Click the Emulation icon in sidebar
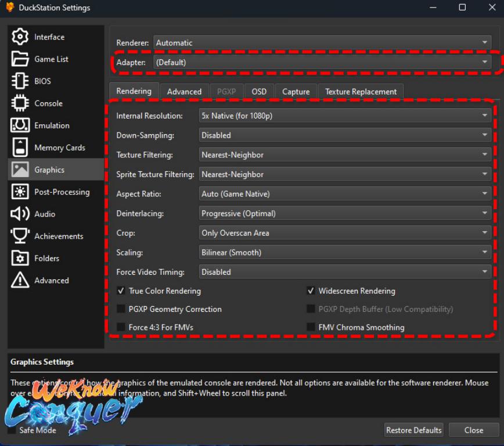The width and height of the screenshot is (504, 446). point(20,125)
